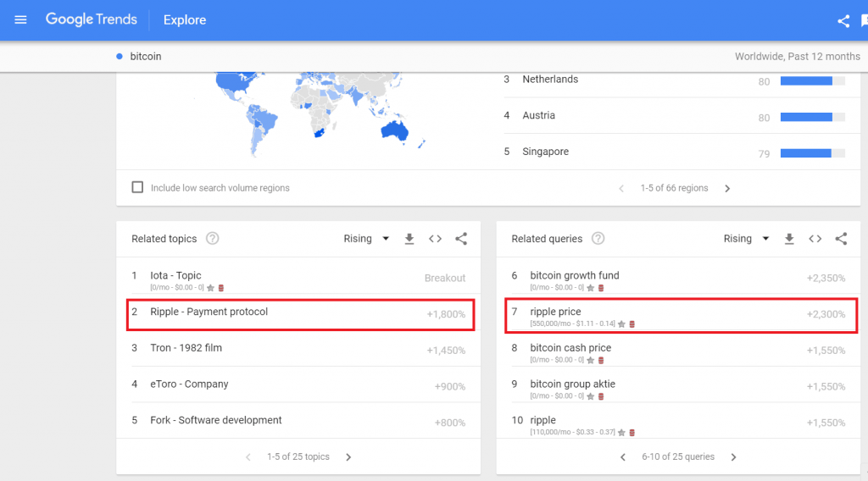868x481 pixels.
Task: Click the Breakout label for Iota
Action: tap(445, 278)
